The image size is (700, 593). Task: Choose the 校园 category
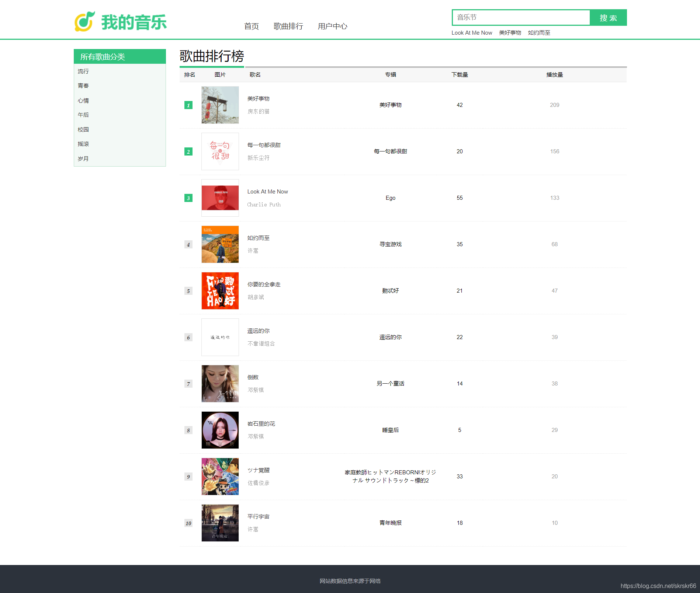83,129
